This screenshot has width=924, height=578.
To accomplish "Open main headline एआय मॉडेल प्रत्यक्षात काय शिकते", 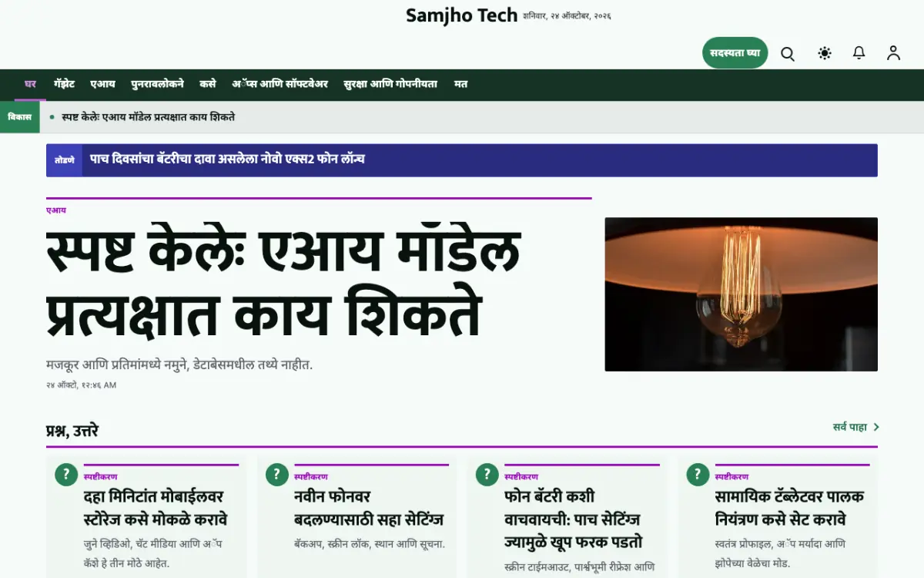I will click(x=283, y=283).
